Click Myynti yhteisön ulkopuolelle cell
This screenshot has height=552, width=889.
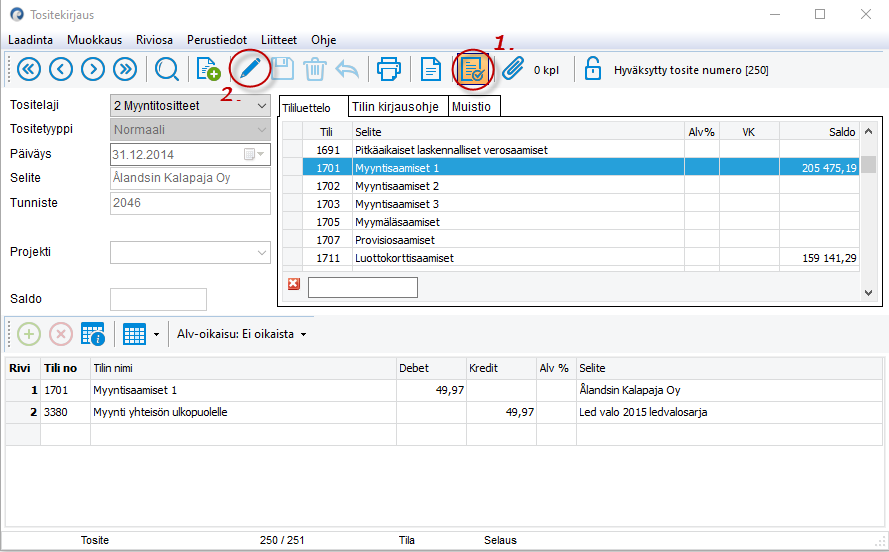[243, 412]
